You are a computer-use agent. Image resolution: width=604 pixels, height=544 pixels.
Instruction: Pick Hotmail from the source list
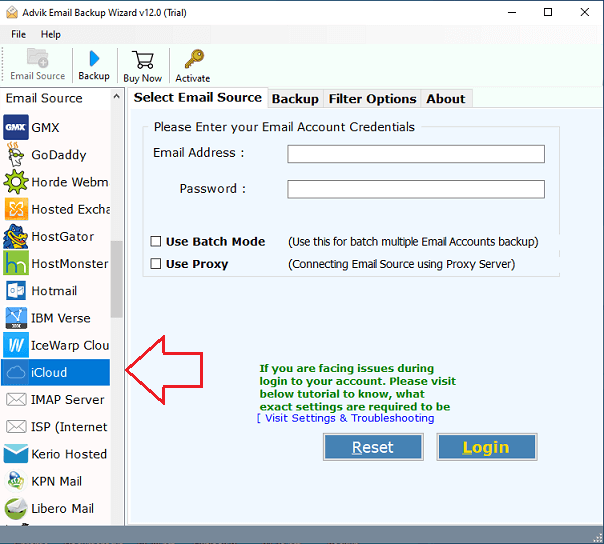click(55, 291)
